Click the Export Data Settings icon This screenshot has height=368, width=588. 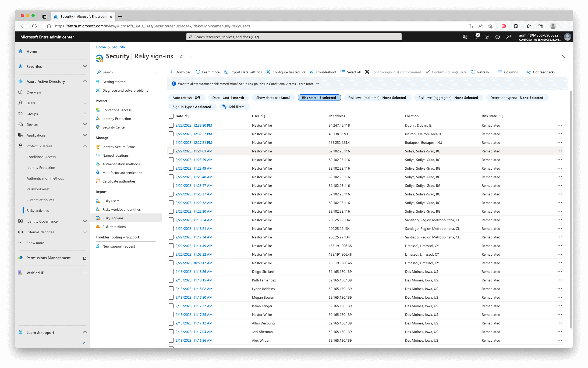point(226,72)
